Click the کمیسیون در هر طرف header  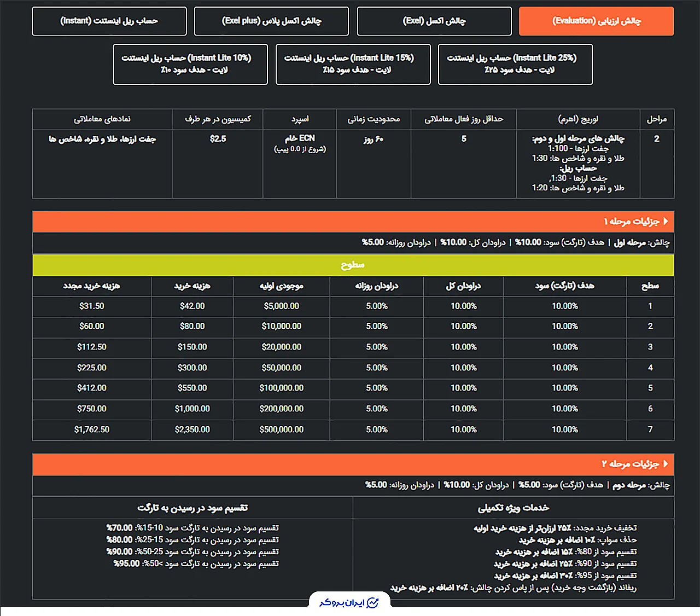pos(218,119)
